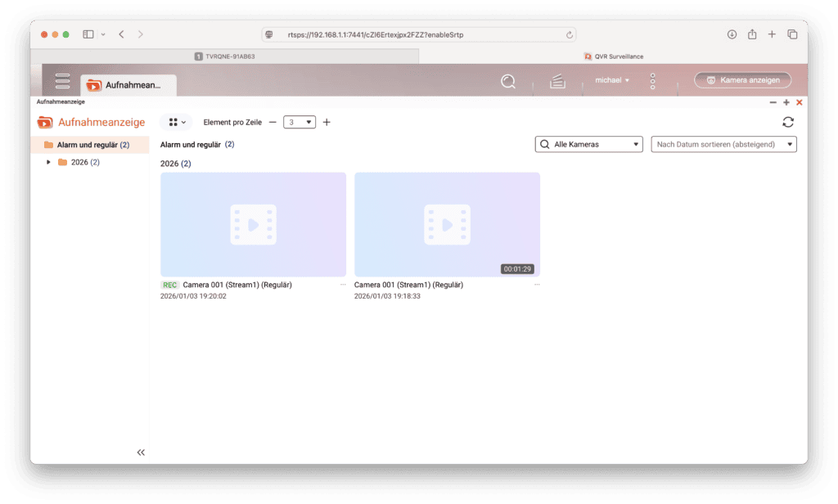This screenshot has height=504, width=838.
Task: Increase elements per row with plus
Action: [x=327, y=122]
